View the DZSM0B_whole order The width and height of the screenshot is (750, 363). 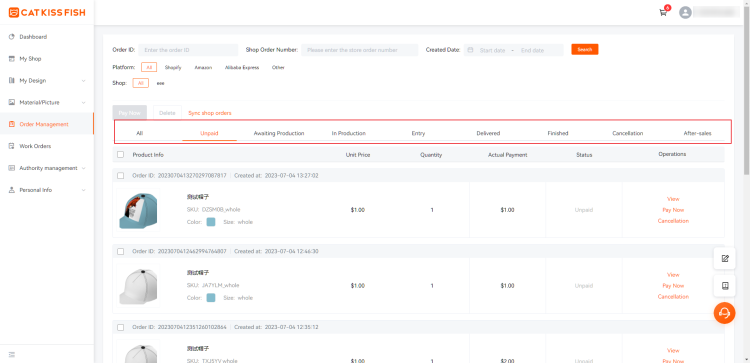coord(673,199)
